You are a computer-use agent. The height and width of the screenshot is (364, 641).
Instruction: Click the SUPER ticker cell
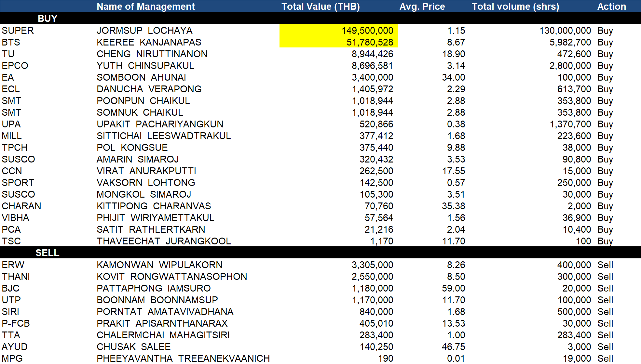point(18,31)
